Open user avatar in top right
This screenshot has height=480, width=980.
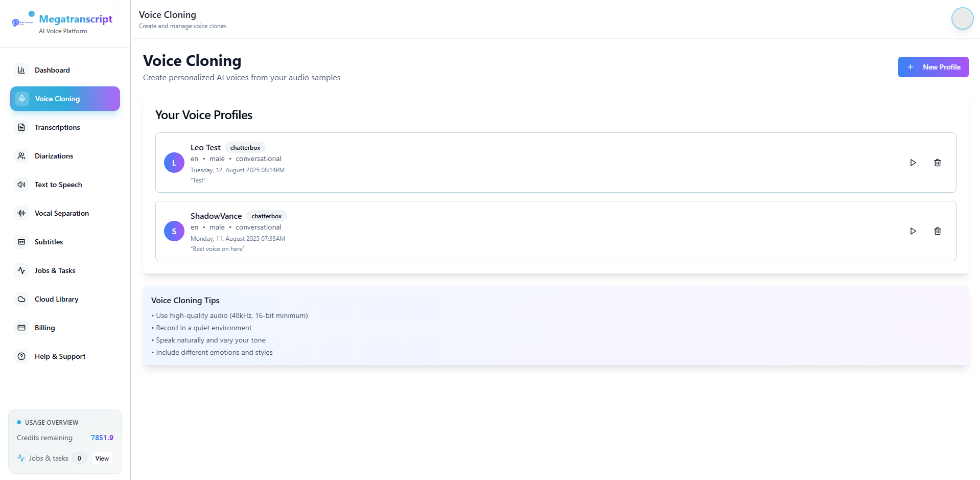962,18
